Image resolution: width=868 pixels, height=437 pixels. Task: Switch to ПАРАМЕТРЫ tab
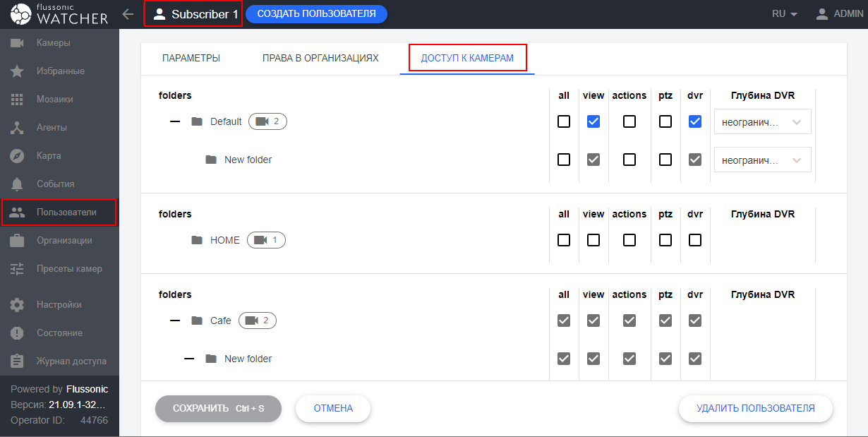tap(191, 58)
